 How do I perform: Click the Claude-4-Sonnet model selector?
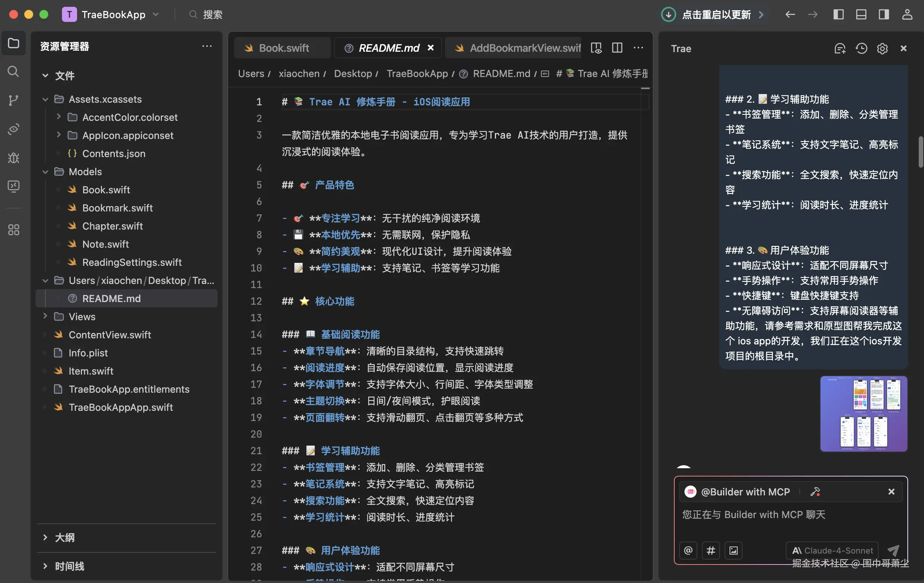pos(832,550)
